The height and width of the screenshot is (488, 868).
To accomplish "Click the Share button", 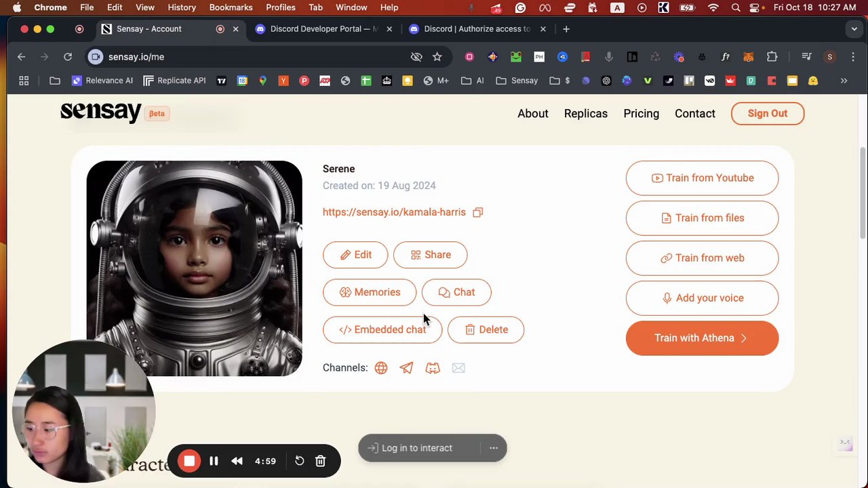I will 431,255.
